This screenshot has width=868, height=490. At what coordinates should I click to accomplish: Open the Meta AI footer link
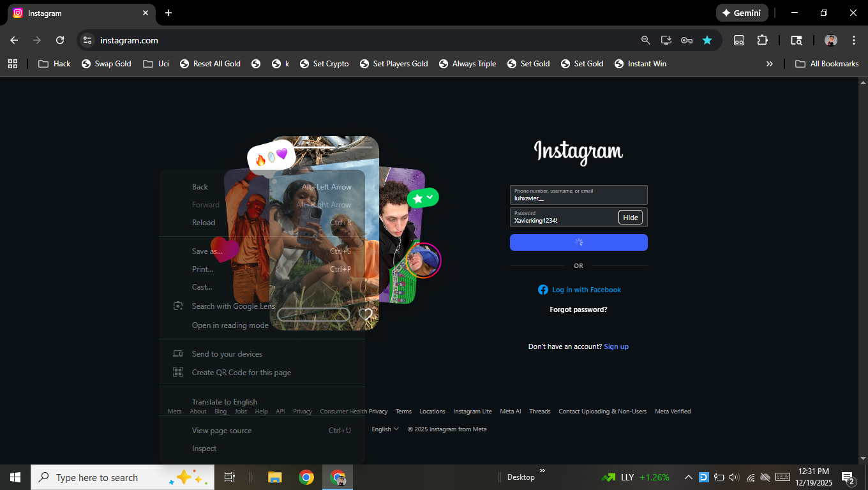coord(510,412)
